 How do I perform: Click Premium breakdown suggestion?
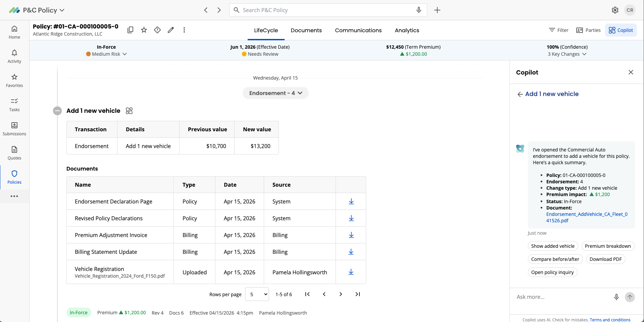pyautogui.click(x=608, y=246)
